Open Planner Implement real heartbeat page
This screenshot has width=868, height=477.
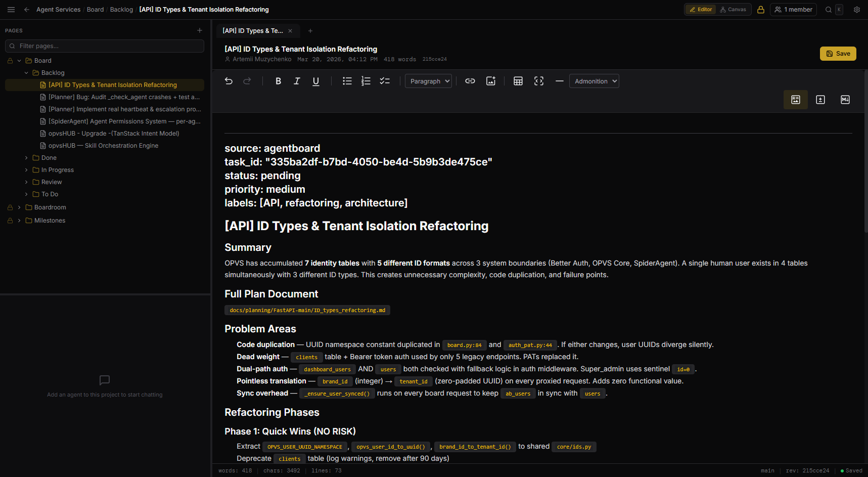click(x=105, y=109)
